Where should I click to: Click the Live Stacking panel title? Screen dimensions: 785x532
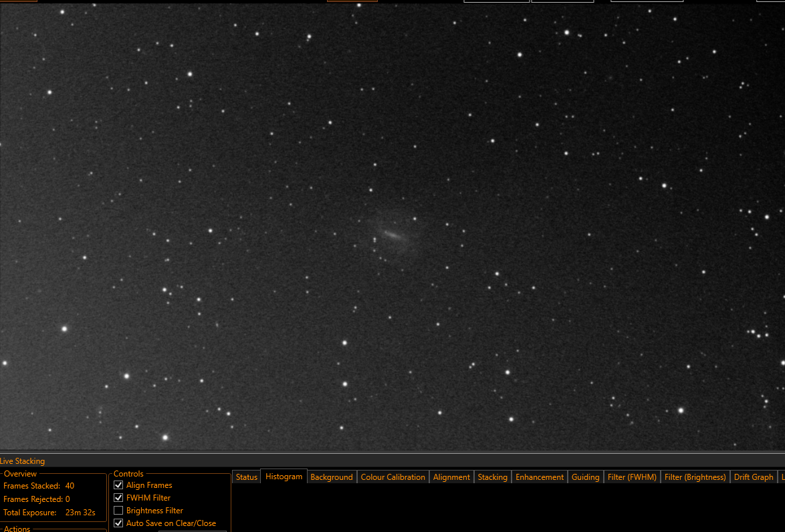click(23, 461)
